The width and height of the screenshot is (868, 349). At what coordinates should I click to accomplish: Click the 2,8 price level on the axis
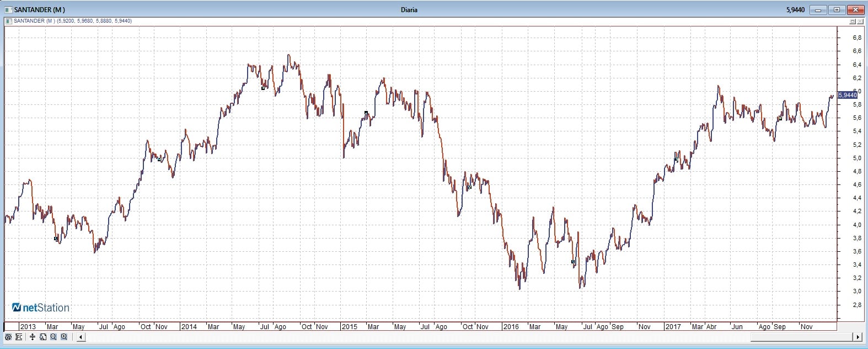click(857, 305)
